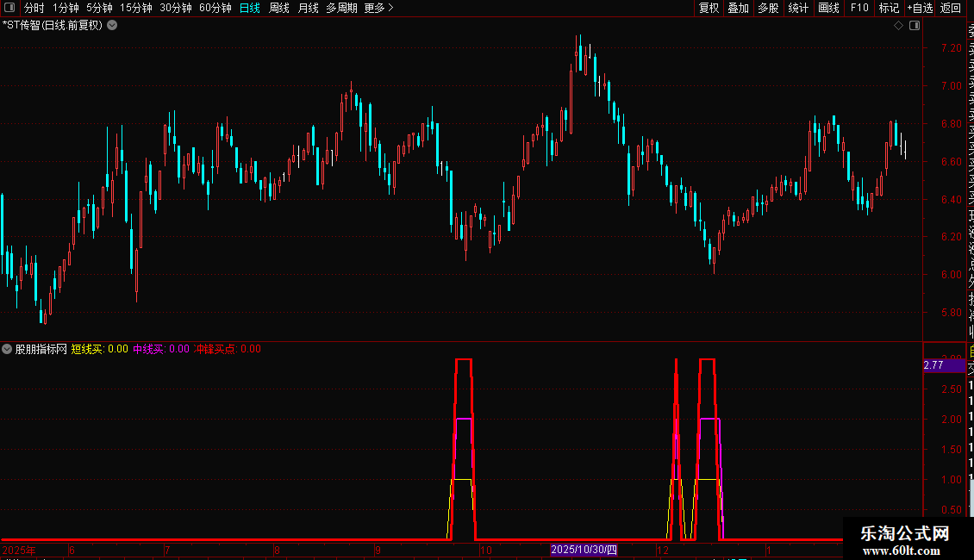The width and height of the screenshot is (974, 560).
Task: Click the 2025/10/30/四 date marker
Action: [x=584, y=550]
